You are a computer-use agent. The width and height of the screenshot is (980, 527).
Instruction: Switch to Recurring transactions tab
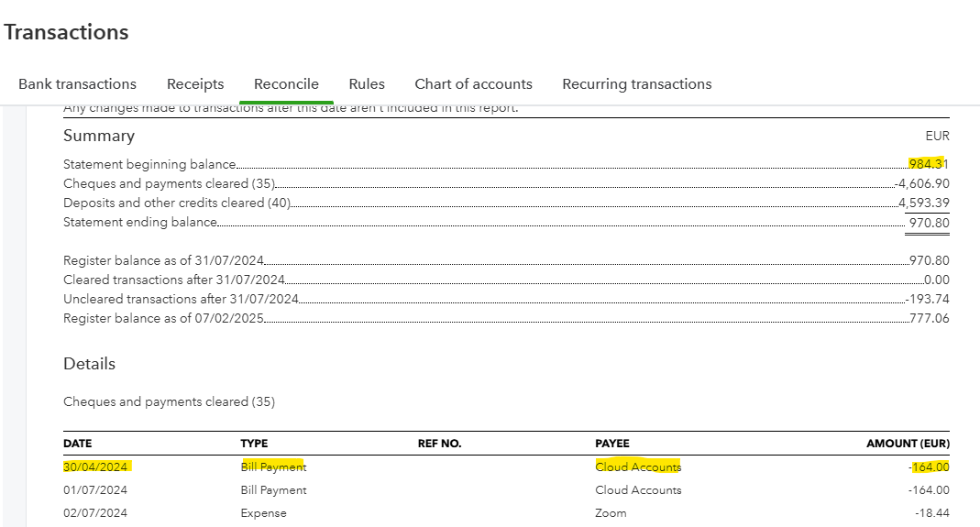coord(636,84)
